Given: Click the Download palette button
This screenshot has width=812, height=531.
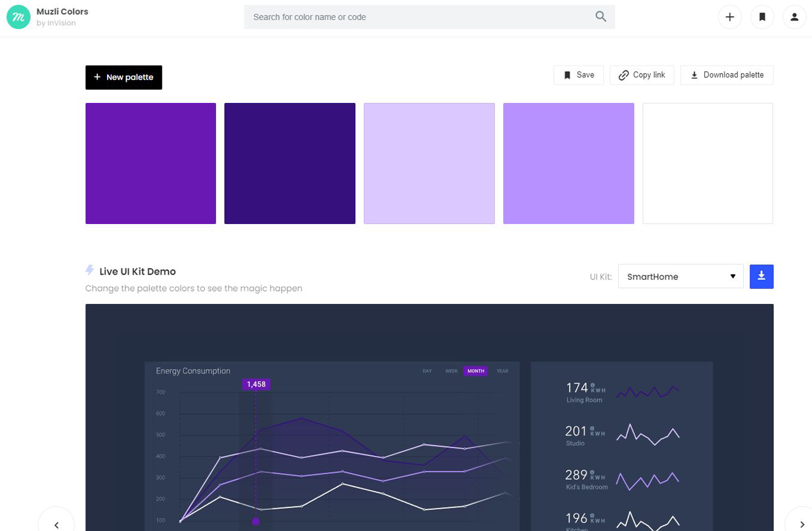Looking at the screenshot, I should pyautogui.click(x=727, y=75).
